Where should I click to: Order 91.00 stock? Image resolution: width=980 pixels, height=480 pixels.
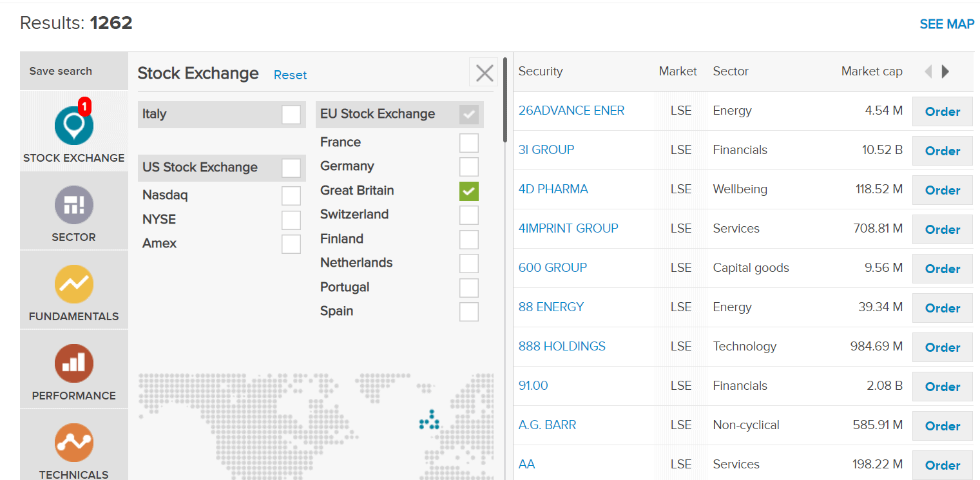tap(943, 387)
